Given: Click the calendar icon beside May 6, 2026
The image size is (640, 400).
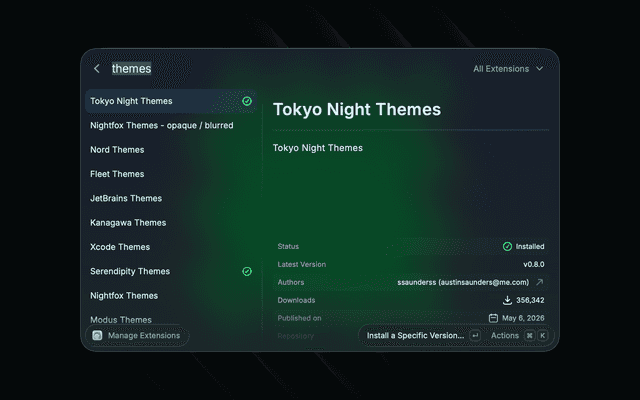Looking at the screenshot, I should [x=493, y=318].
